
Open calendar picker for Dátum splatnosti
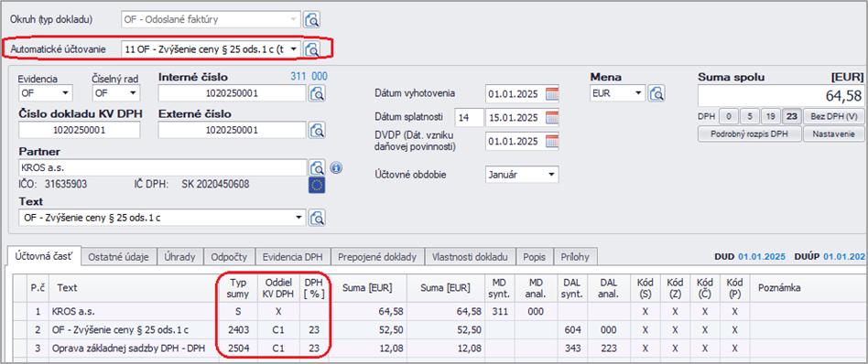pyautogui.click(x=552, y=117)
